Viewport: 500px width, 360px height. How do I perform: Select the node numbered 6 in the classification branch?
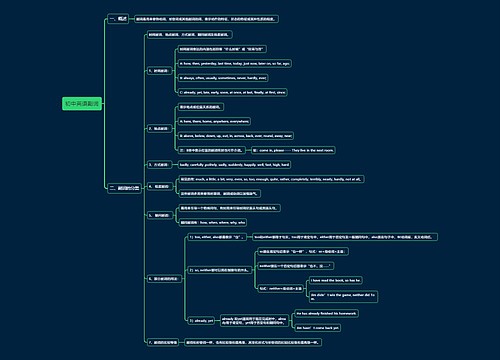[x=164, y=279]
